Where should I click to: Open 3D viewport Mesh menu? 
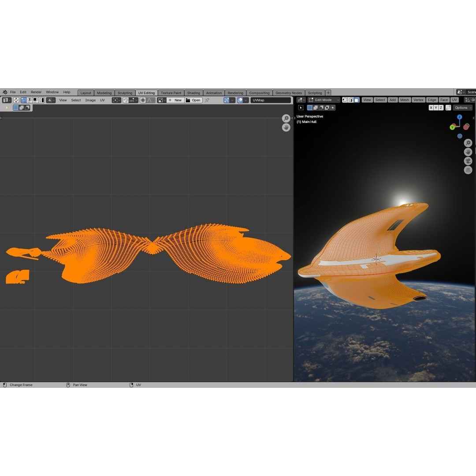[404, 100]
